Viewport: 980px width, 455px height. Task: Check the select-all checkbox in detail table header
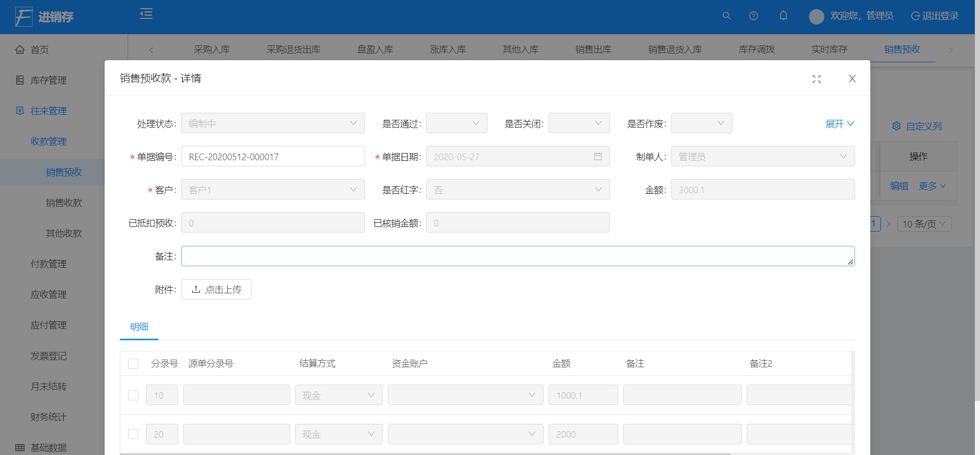(133, 364)
